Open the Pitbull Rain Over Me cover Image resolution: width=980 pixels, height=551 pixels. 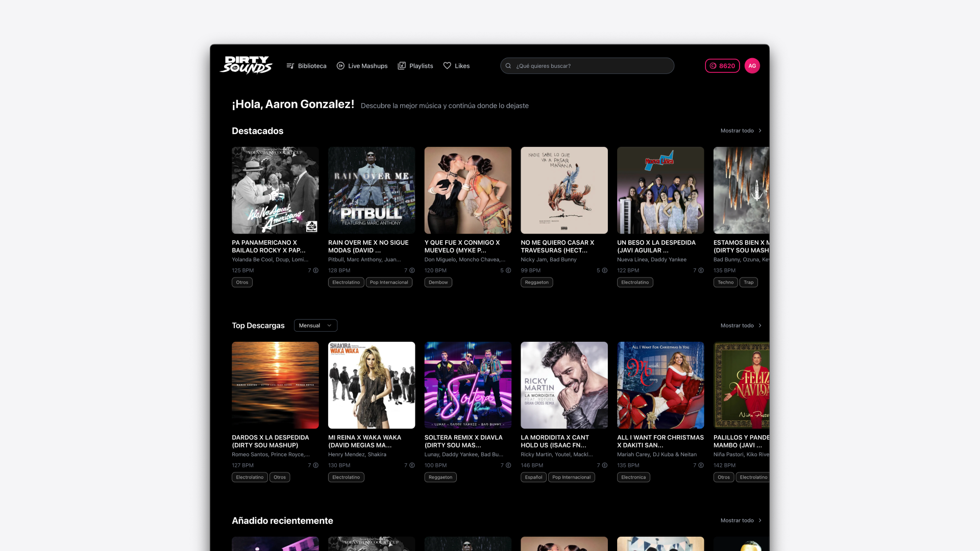click(372, 190)
